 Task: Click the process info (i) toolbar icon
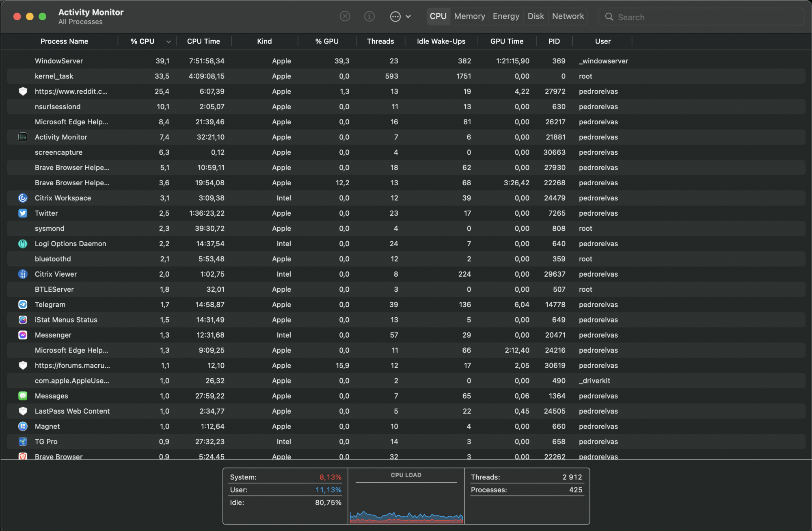[369, 16]
